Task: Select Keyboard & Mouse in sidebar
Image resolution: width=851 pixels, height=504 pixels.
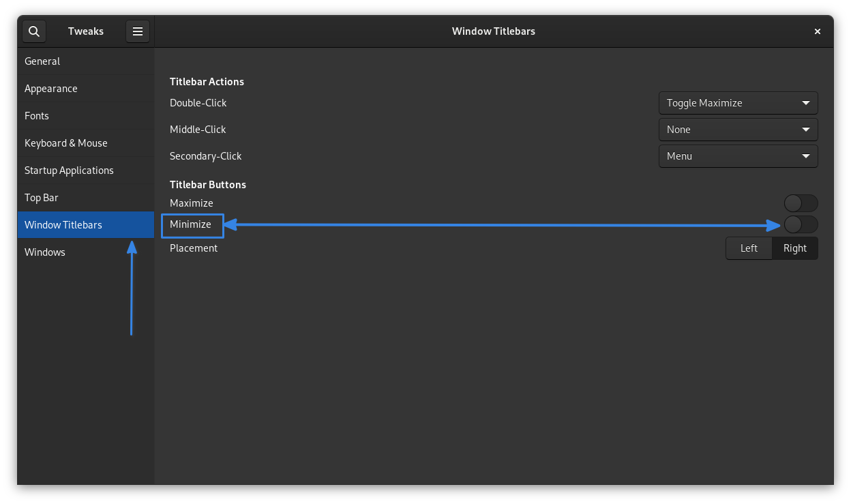Action: pyautogui.click(x=86, y=143)
